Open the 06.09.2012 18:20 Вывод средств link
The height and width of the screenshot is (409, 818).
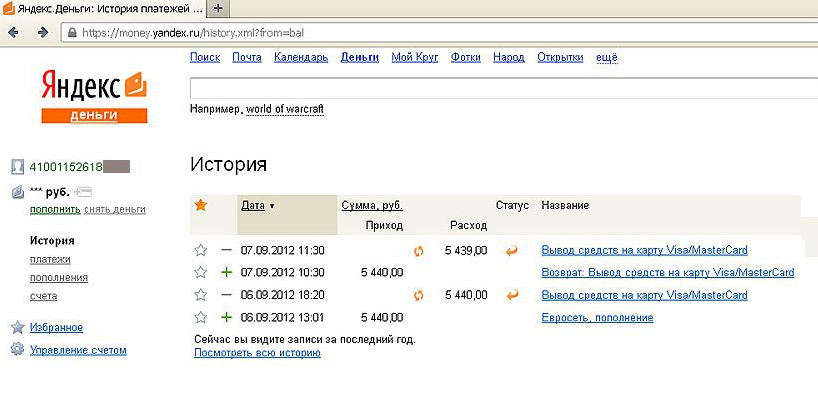pos(644,295)
